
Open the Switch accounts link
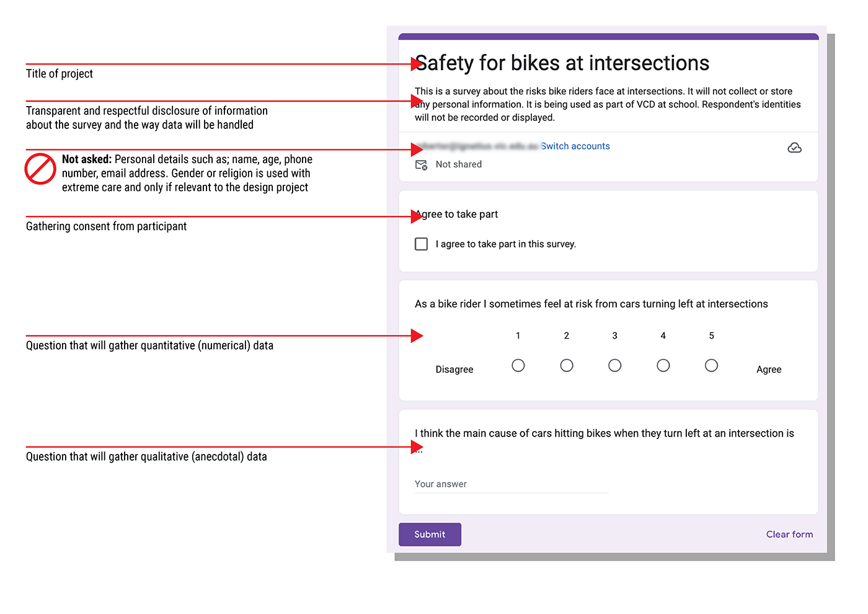click(575, 146)
